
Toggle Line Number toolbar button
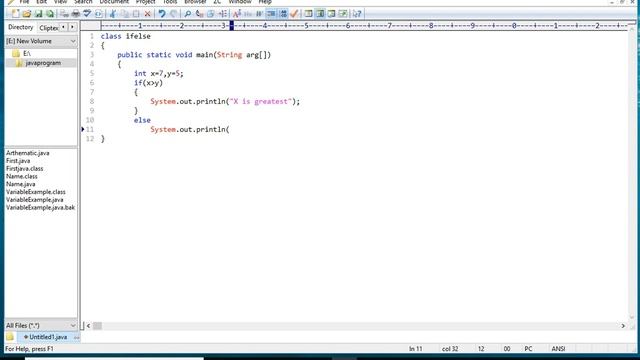[x=283, y=14]
